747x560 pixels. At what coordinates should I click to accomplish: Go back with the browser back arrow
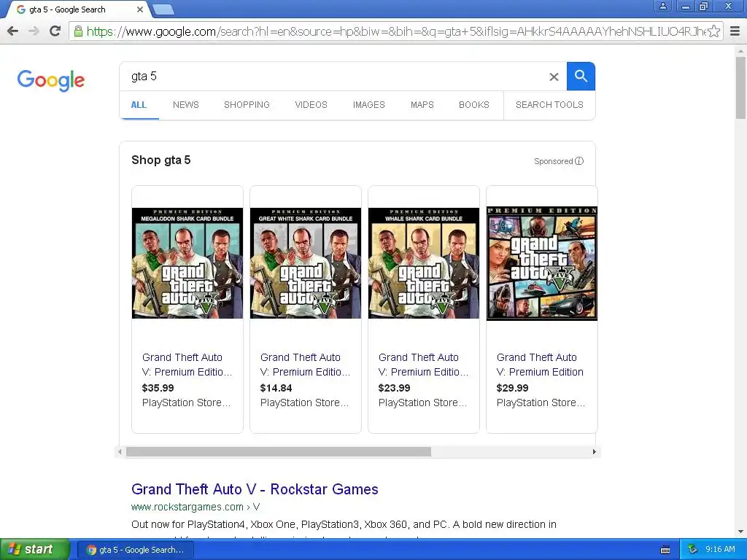tap(13, 31)
